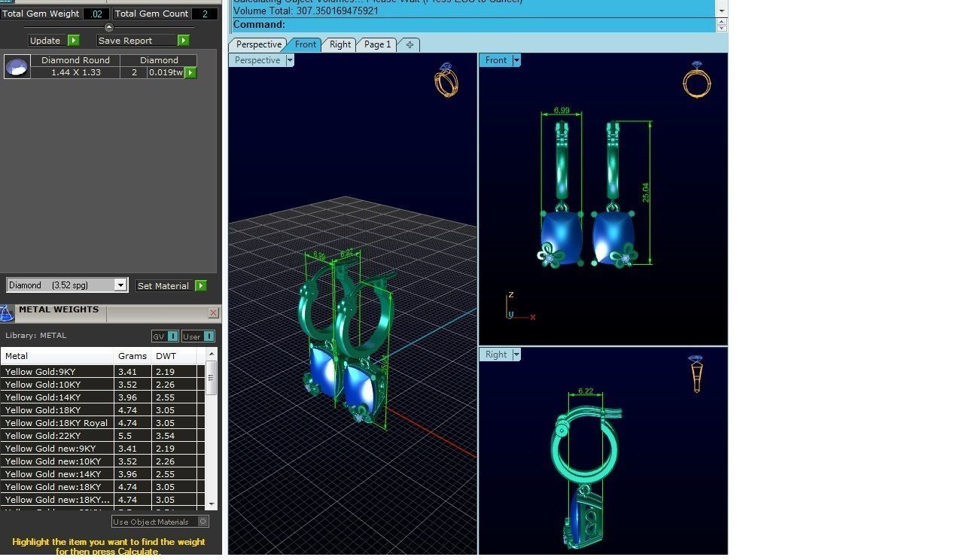Select the Yellow Gold:22KY row
Viewport: 959px width, 560px height.
[x=102, y=436]
